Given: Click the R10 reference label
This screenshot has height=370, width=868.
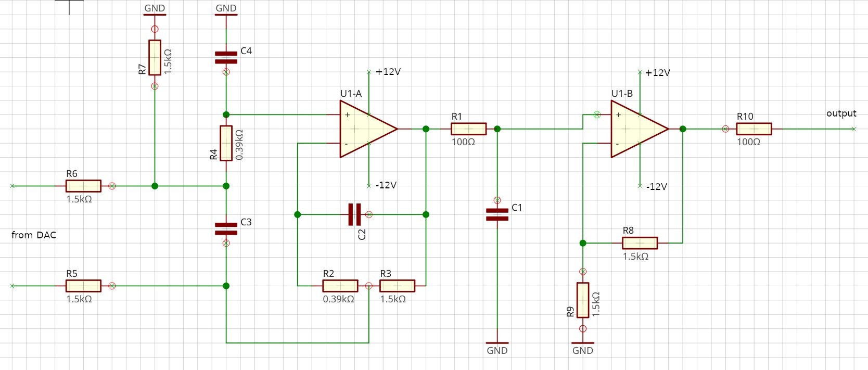Looking at the screenshot, I should (x=745, y=117).
